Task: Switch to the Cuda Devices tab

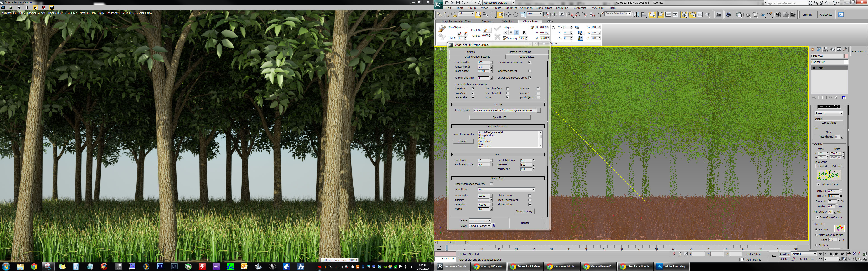Action: (x=527, y=56)
